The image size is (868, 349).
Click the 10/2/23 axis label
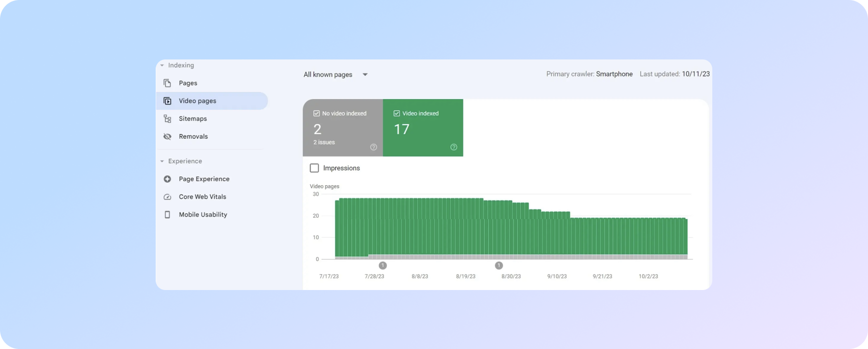coord(648,276)
